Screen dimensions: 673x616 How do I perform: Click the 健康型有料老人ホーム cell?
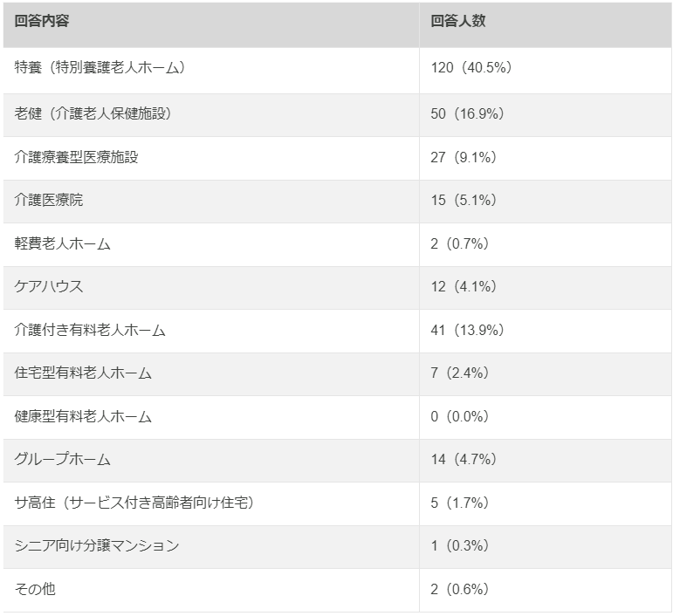84,417
